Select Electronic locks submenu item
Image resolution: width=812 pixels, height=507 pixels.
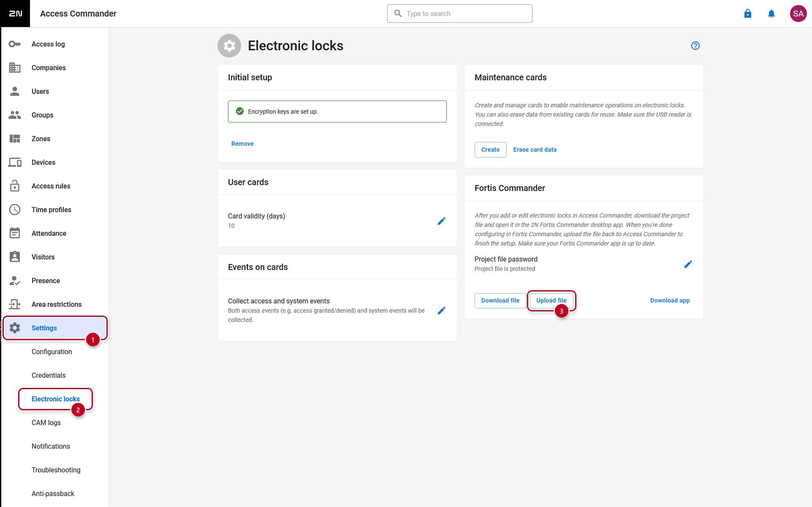pos(56,399)
